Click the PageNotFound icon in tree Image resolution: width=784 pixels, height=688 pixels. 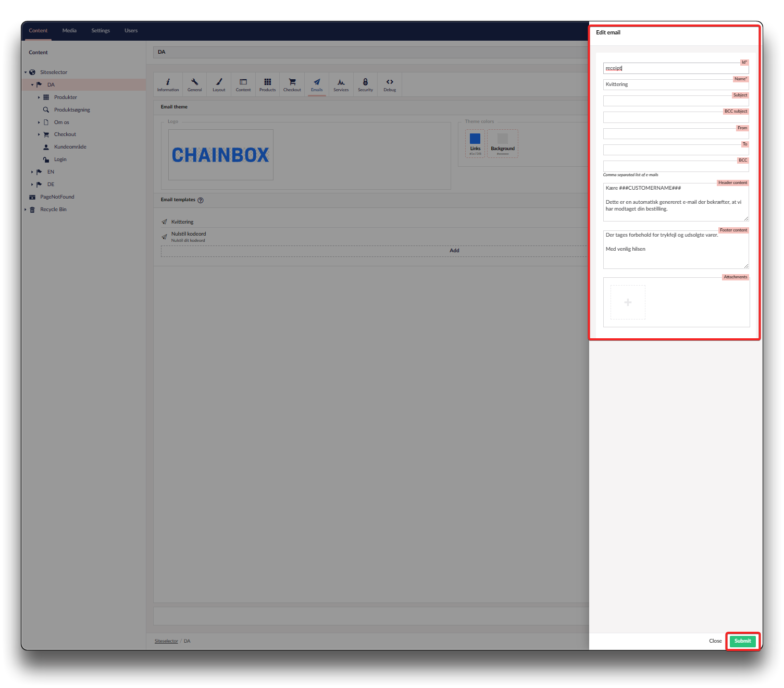tap(32, 197)
